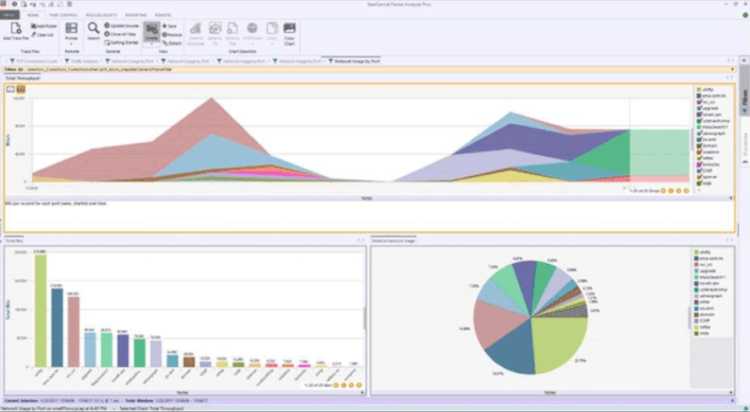The image size is (750, 412).
Task: Click the tallest light-green bar in bar chart
Action: (x=41, y=311)
